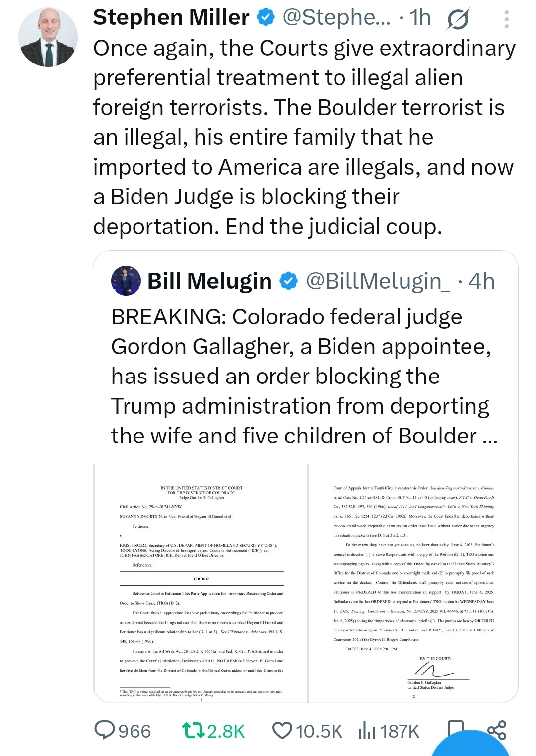The width and height of the screenshot is (536, 756).
Task: Open the first court order page image
Action: [x=199, y=583]
